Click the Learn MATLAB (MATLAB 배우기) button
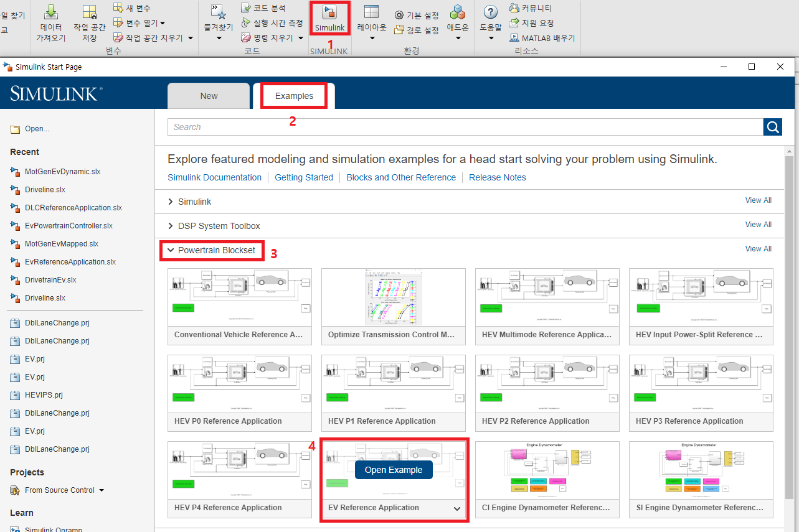 [542, 38]
